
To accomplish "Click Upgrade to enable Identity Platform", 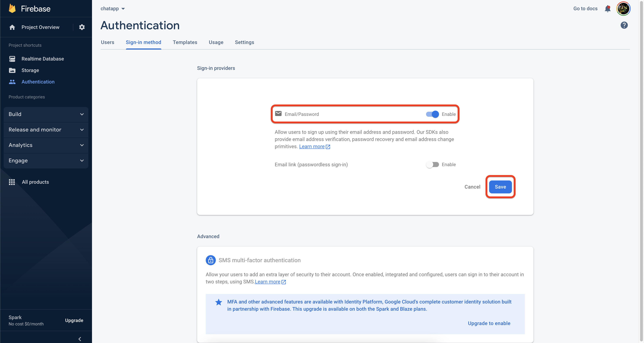I will click(489, 323).
